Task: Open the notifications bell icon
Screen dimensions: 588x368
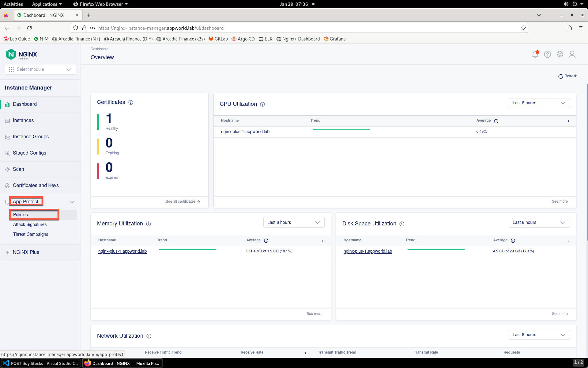Action: pos(535,54)
